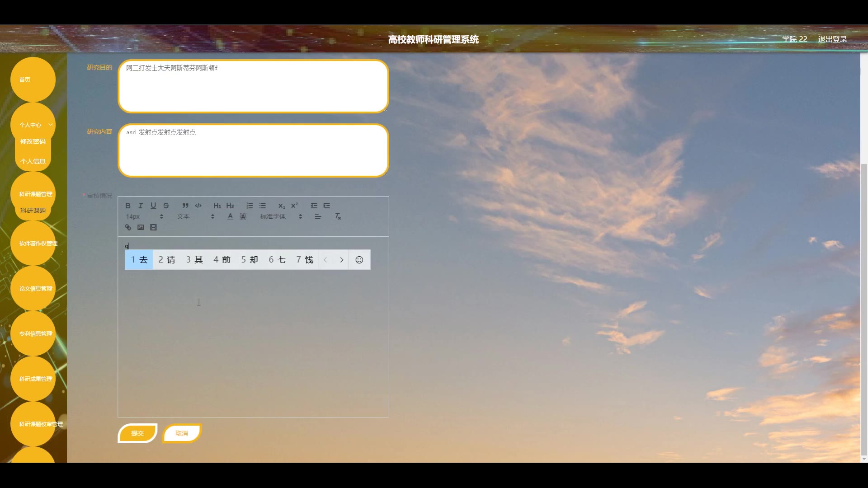The width and height of the screenshot is (868, 488).
Task: Toggle underline formatting in editor toolbar
Action: click(x=153, y=206)
